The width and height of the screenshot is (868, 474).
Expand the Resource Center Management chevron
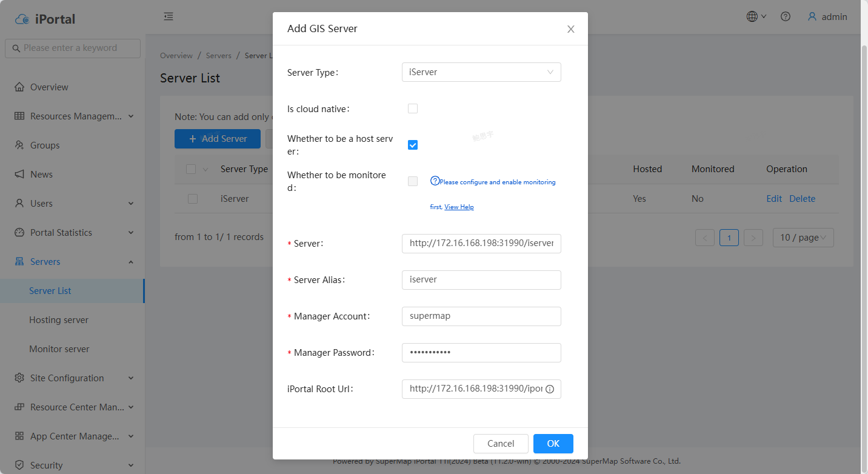(x=131, y=407)
